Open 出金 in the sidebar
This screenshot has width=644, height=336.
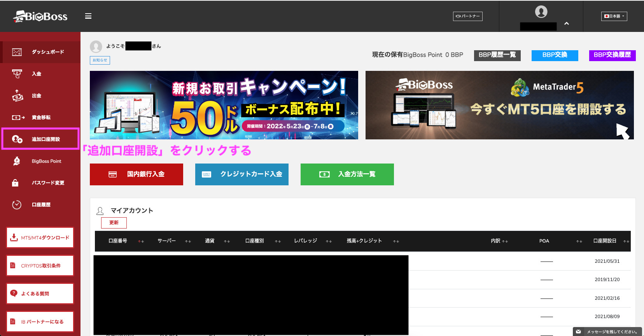(x=40, y=96)
